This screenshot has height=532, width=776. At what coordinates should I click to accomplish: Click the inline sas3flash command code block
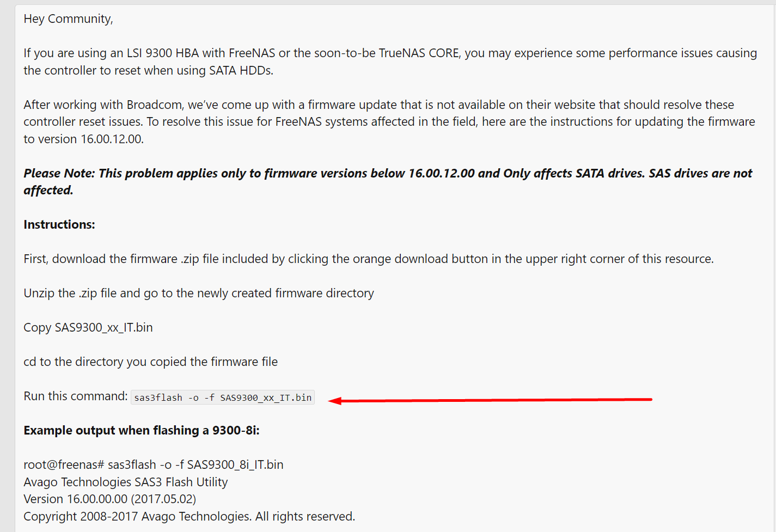point(223,398)
